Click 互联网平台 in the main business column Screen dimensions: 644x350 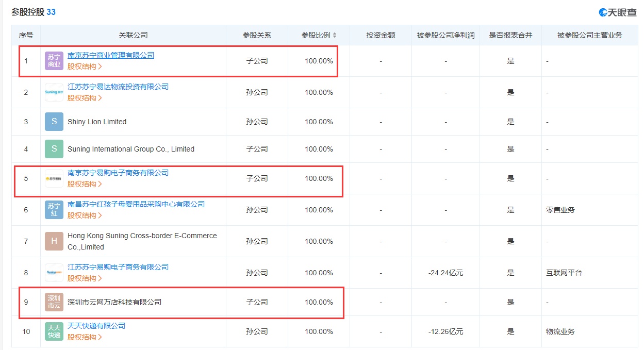pos(564,273)
